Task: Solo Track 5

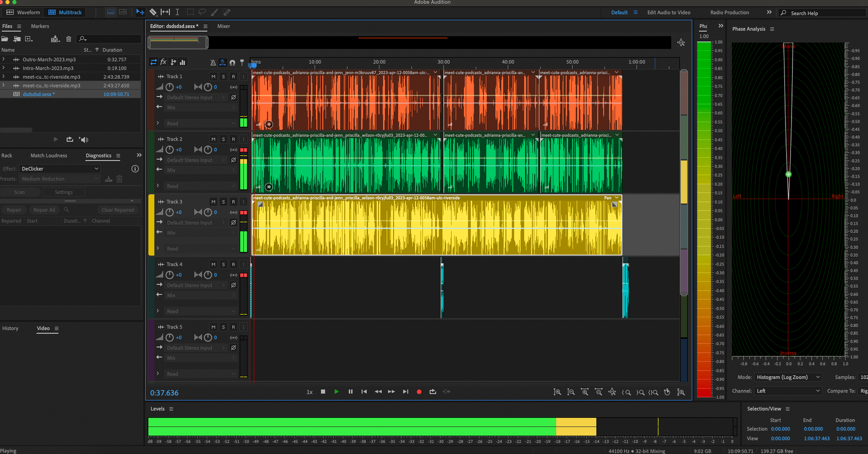Action: (x=223, y=327)
